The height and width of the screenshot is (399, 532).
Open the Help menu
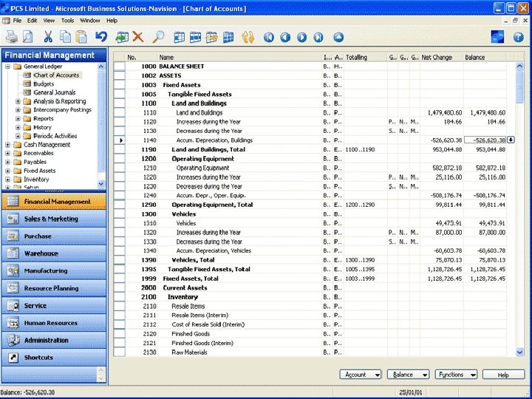(x=112, y=21)
